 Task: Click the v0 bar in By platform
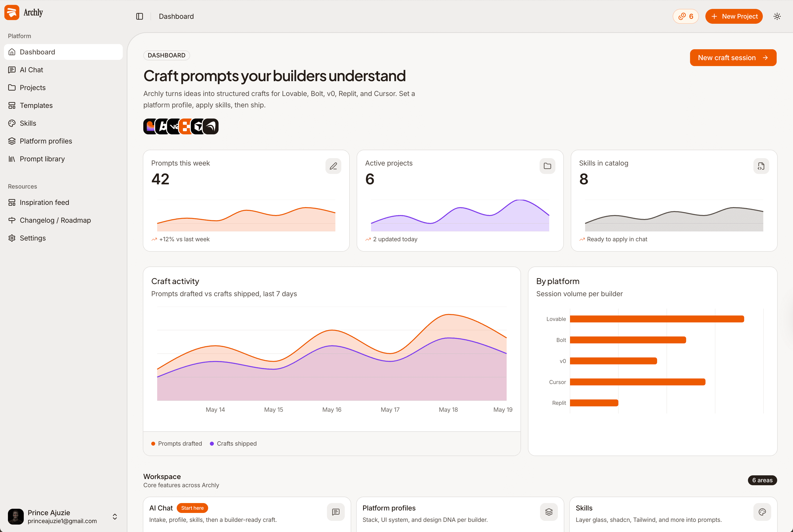[614, 361]
